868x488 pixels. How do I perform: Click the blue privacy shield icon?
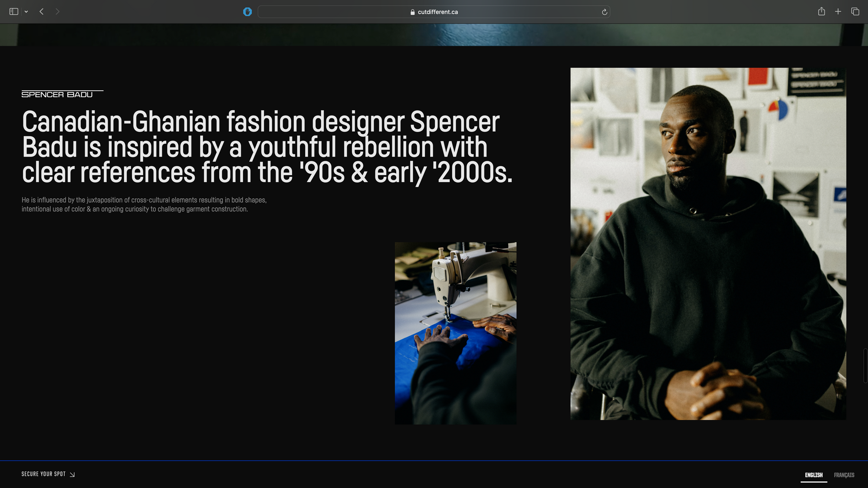(x=247, y=12)
